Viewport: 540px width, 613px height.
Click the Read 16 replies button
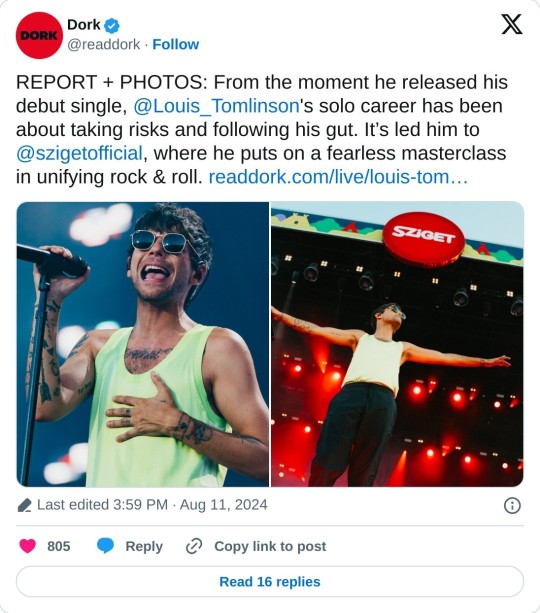(x=270, y=582)
